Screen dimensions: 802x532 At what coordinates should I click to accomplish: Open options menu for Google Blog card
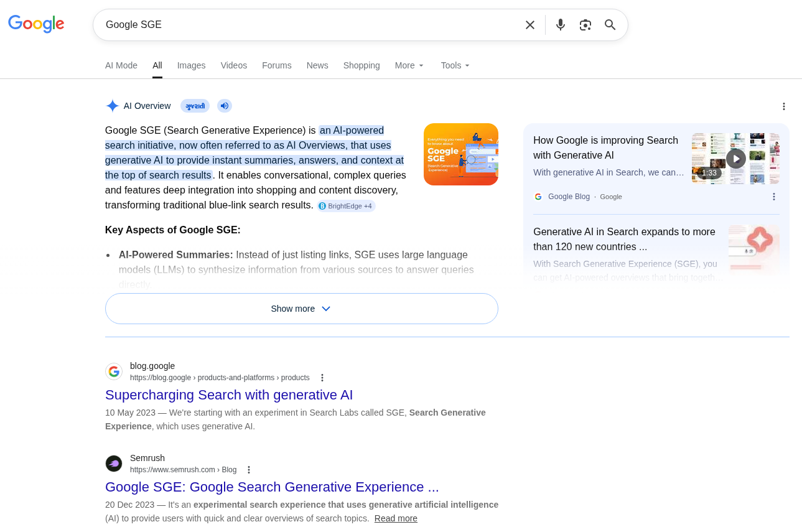click(x=774, y=197)
